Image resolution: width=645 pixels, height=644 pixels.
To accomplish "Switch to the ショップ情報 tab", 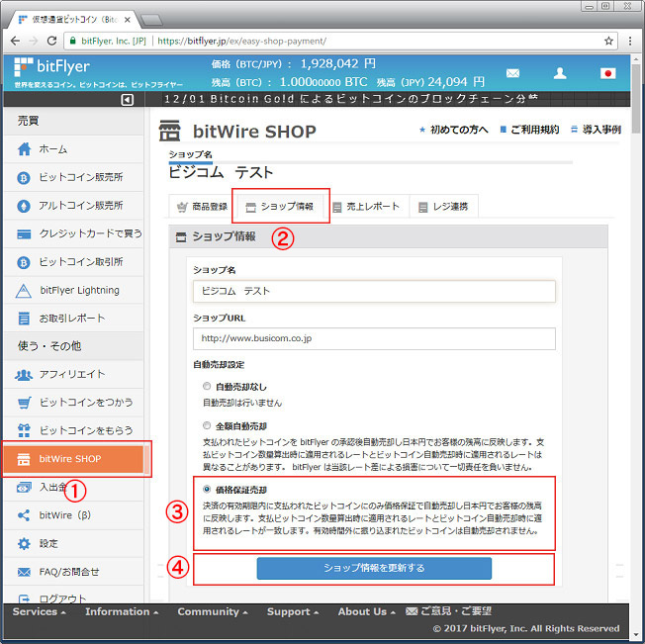I will pyautogui.click(x=280, y=207).
